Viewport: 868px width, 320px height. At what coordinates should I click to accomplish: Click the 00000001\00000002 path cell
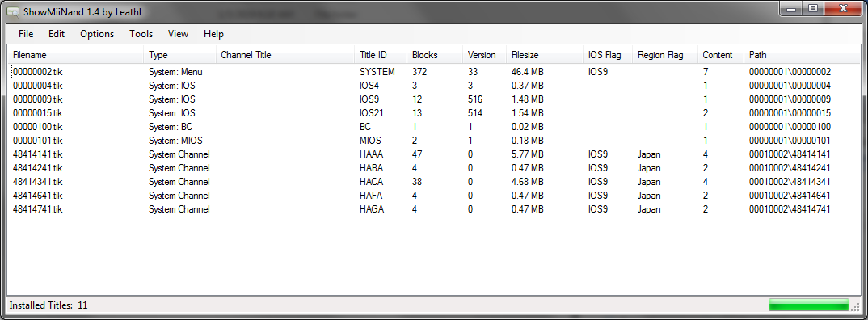(x=790, y=71)
